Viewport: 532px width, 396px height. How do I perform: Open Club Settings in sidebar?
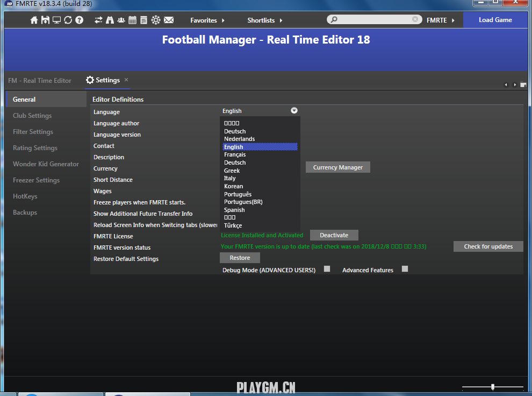[x=32, y=116]
